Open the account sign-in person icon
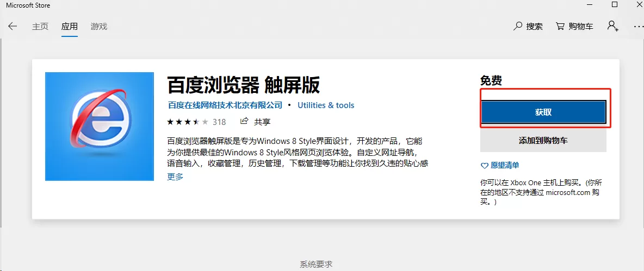Screen dimensions: 644x271 click(612, 26)
